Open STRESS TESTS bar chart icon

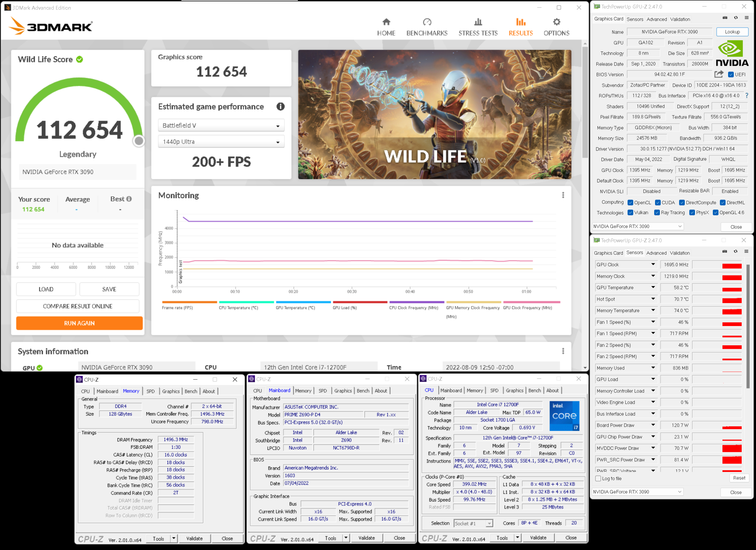[x=478, y=22]
